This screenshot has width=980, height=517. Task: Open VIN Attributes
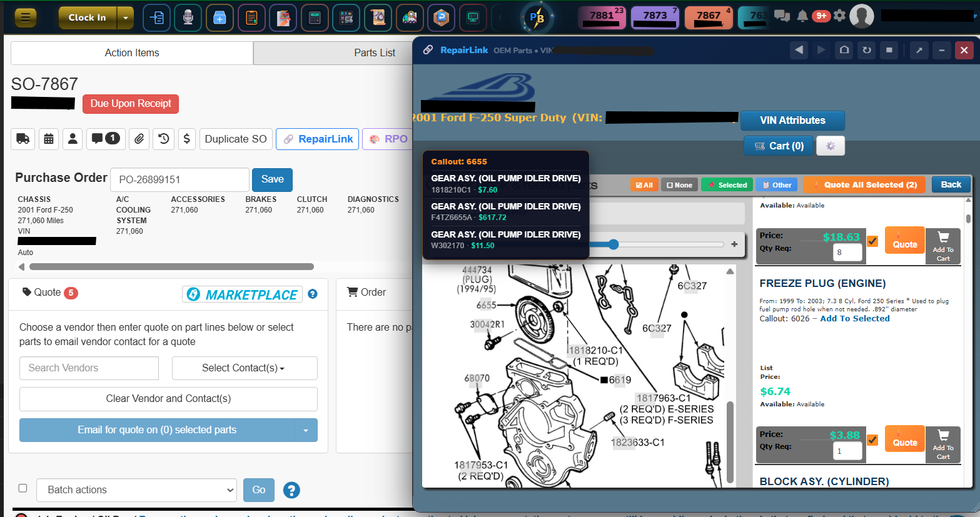pyautogui.click(x=792, y=121)
